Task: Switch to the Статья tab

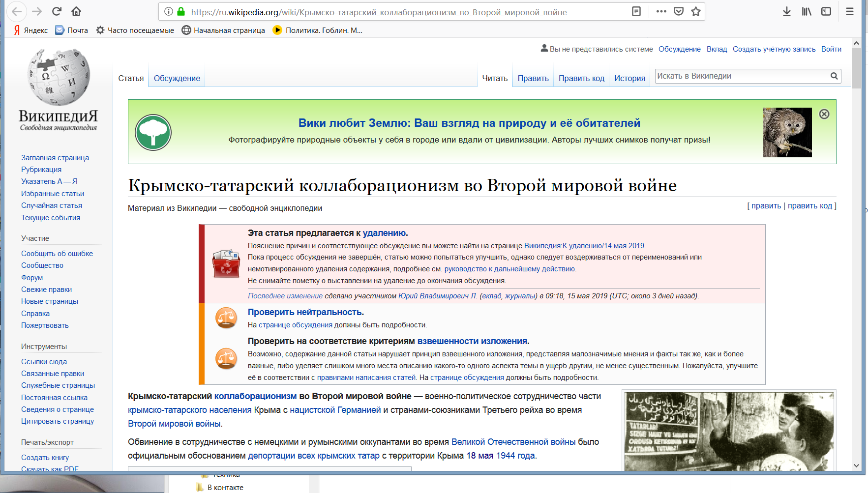Action: 131,78
